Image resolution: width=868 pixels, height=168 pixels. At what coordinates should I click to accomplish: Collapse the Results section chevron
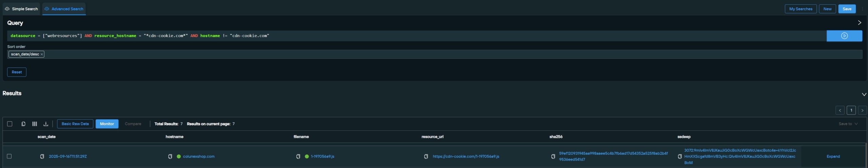(x=864, y=94)
